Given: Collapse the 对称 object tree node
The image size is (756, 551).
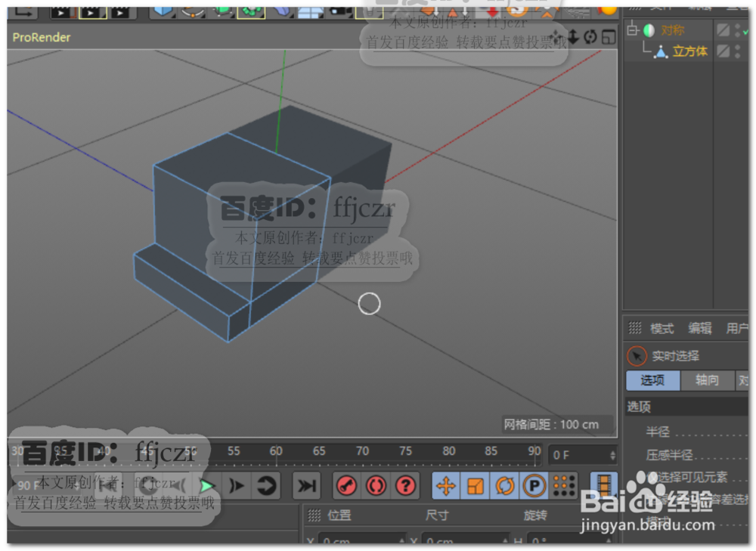Looking at the screenshot, I should tap(632, 30).
